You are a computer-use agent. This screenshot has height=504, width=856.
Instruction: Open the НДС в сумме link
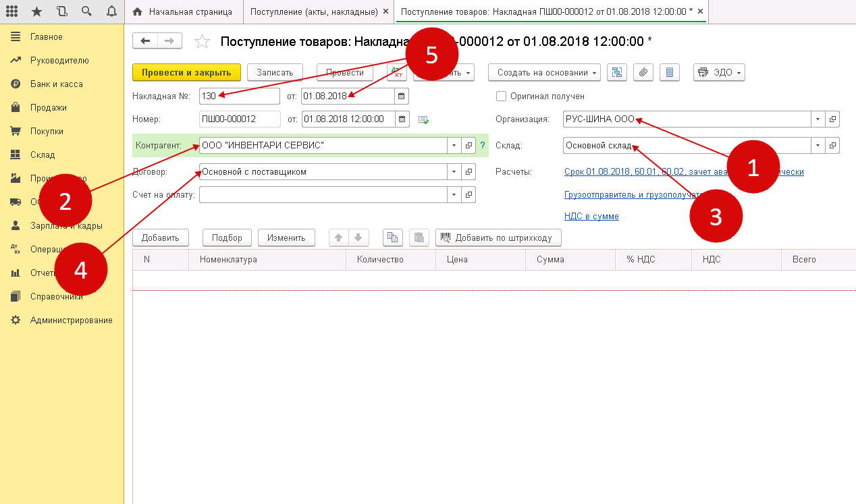pyautogui.click(x=591, y=217)
